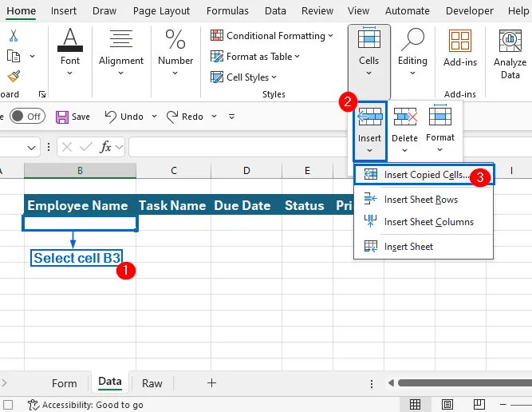This screenshot has height=412, width=532.
Task: Click Accessibility: Good to go status
Action: point(85,405)
